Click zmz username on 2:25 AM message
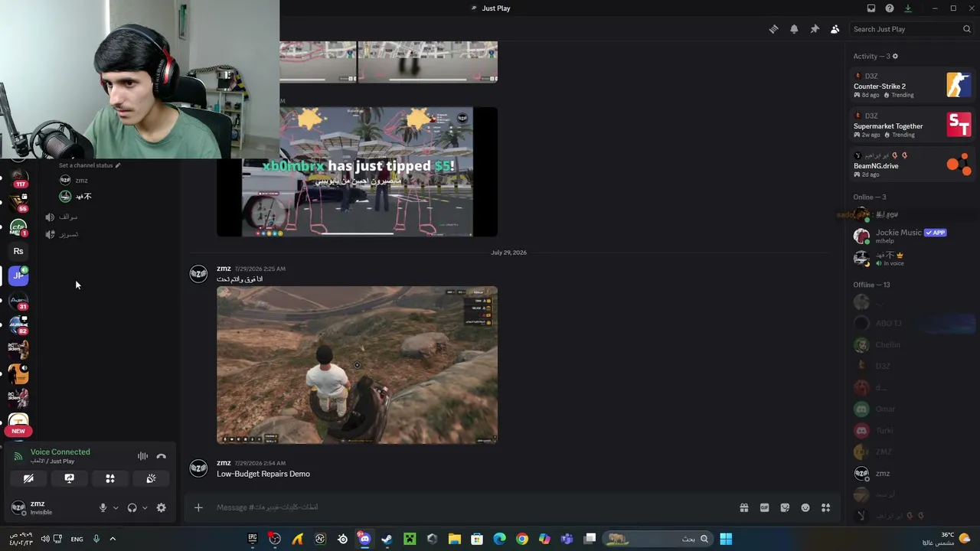This screenshot has height=551, width=980. tap(224, 269)
